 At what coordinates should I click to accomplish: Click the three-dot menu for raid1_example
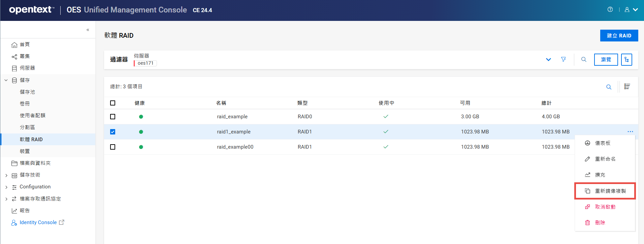point(630,131)
